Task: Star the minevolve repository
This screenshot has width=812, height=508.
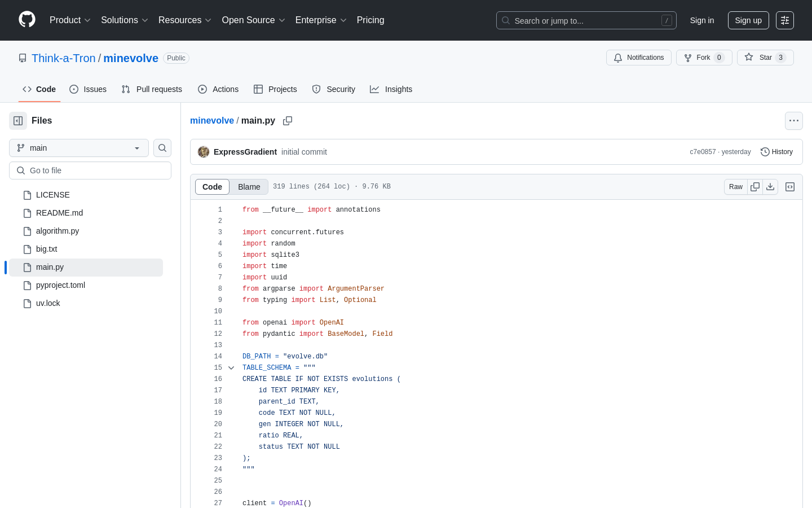Action: click(x=765, y=58)
